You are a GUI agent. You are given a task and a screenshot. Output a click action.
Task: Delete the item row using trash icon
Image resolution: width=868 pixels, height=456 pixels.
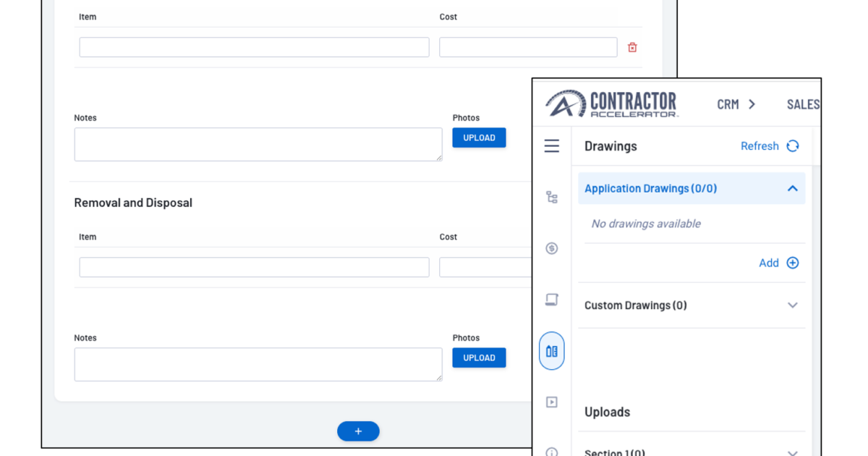(x=632, y=46)
